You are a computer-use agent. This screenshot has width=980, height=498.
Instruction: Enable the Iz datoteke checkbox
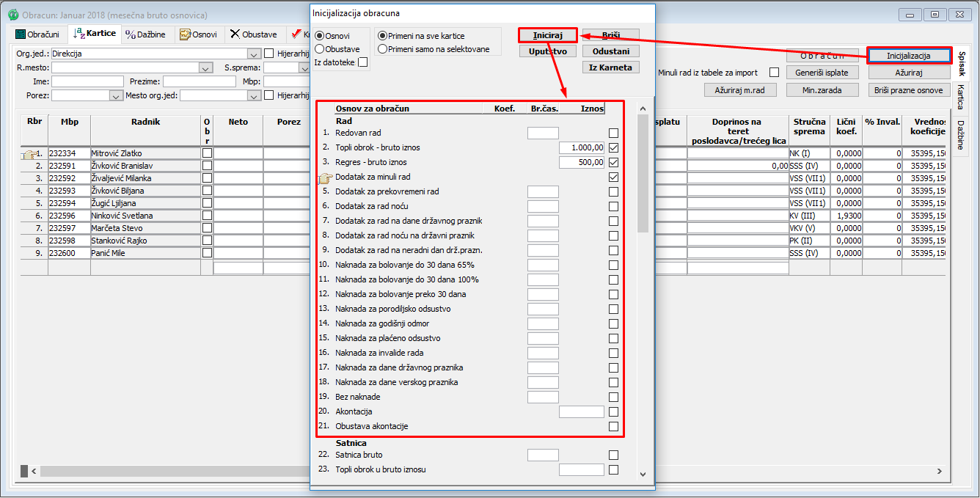pos(363,63)
